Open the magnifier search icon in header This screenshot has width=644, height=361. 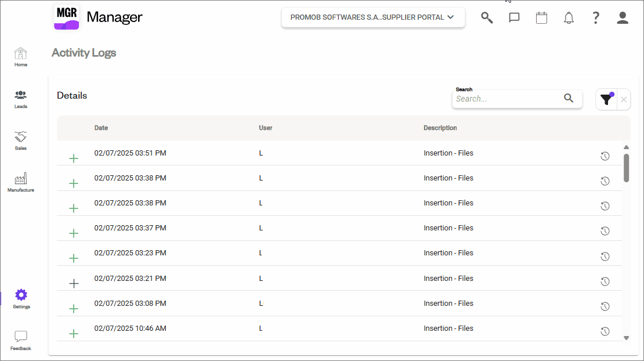487,17
